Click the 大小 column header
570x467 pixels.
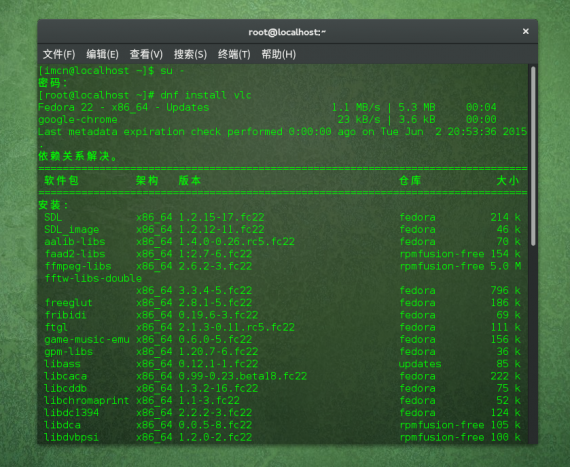tap(508, 181)
